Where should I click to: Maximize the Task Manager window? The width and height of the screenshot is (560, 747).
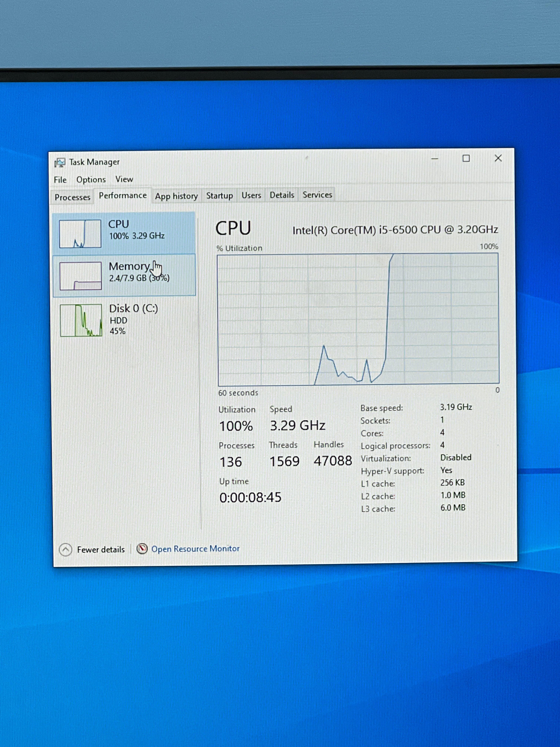tap(466, 158)
